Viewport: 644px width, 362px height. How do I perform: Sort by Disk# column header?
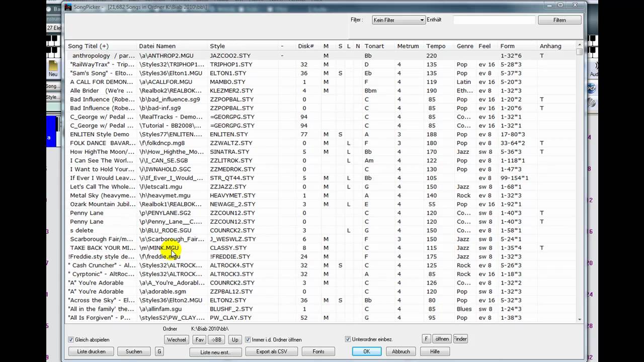pyautogui.click(x=306, y=46)
